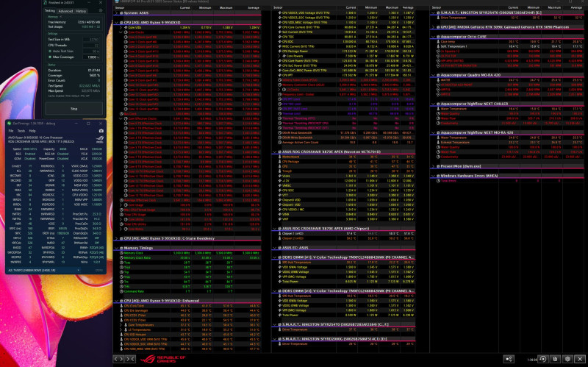The image size is (588, 367).
Task: Open the Tools menu in ZenTimings
Action: (21, 131)
